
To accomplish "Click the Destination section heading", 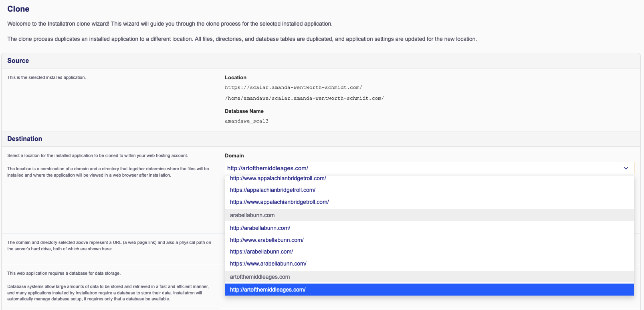I will pyautogui.click(x=24, y=139).
